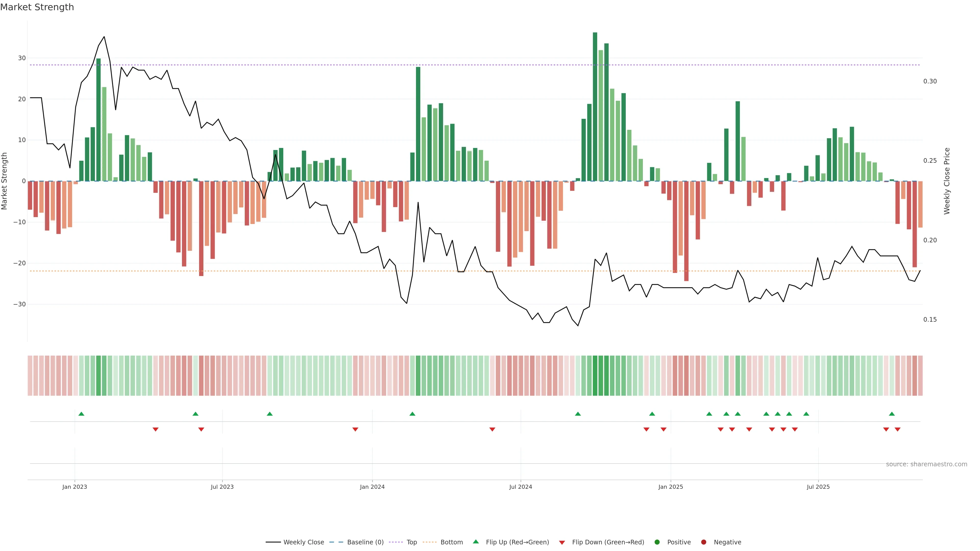Click first red flip-down triangle marker
Screen dimensions: 980x551
click(x=155, y=429)
